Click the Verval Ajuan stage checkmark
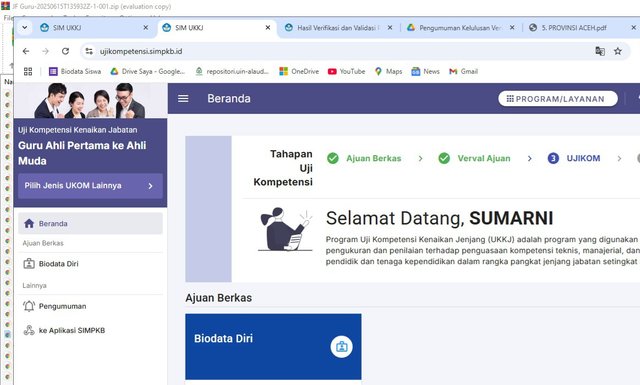Viewport: 640px width, 385px height. click(444, 158)
